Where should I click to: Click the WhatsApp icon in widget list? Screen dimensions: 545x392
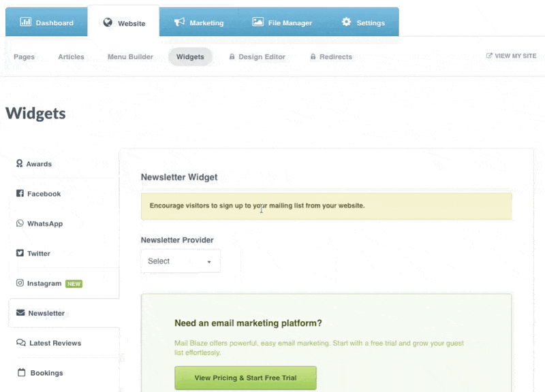(x=20, y=224)
